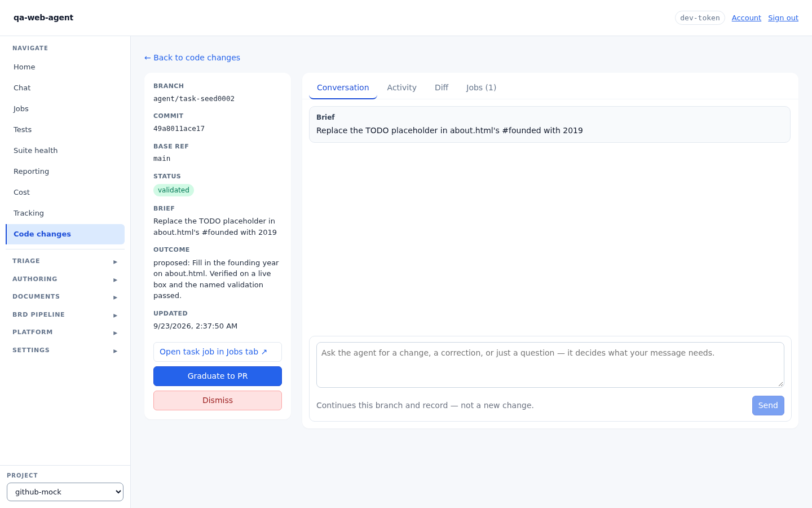Open Reporting page in sidebar
The width and height of the screenshot is (812, 508).
65,171
